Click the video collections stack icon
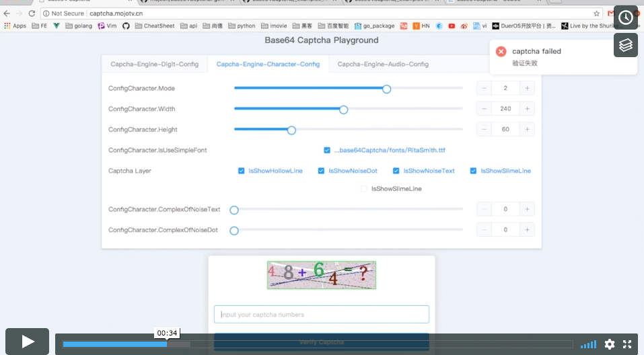The image size is (644, 355). coord(626,45)
